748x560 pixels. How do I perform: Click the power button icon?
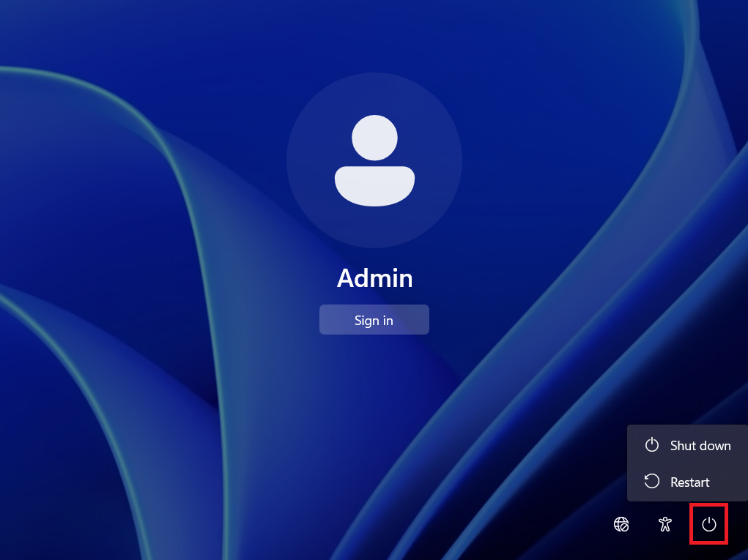[x=708, y=524]
